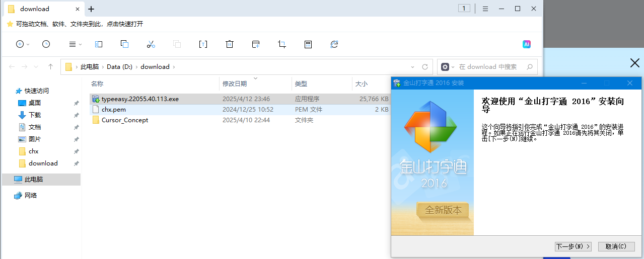Close the large X on the blue panel
This screenshot has height=259, width=644.
point(635,63)
